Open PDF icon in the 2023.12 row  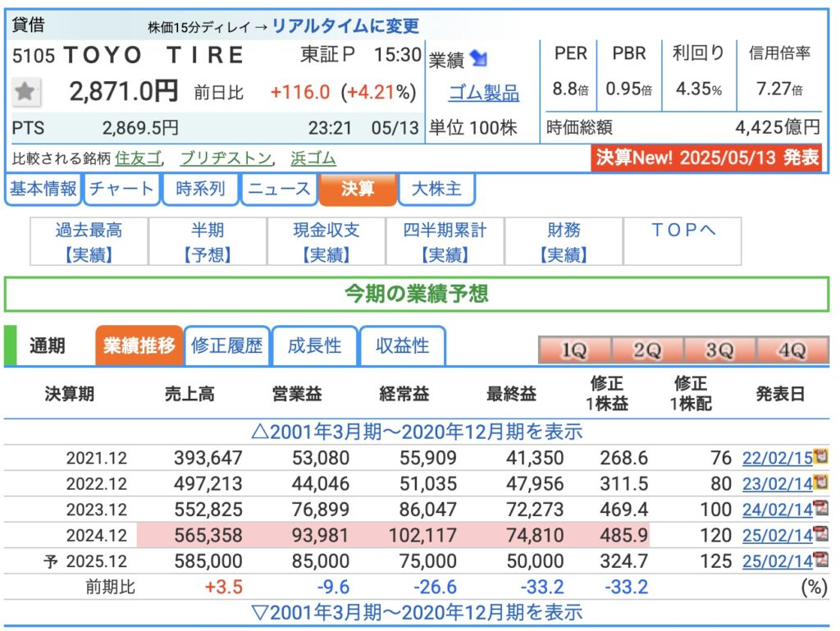tap(820, 508)
